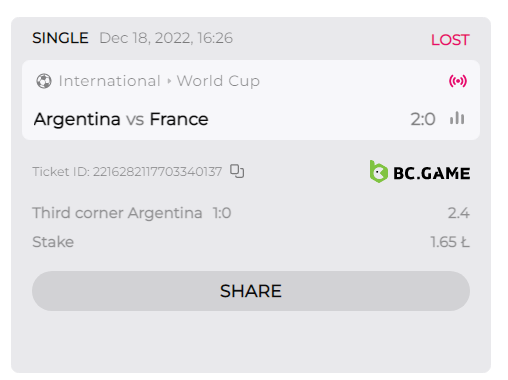Click the Third corner Argentina market line
Image resolution: width=508 pixels, height=380 pixels.
coord(132,213)
